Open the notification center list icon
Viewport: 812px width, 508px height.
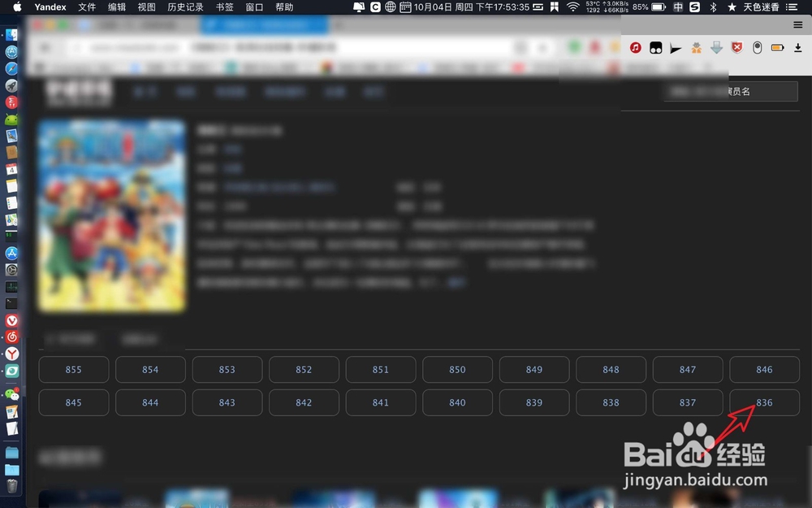point(791,7)
